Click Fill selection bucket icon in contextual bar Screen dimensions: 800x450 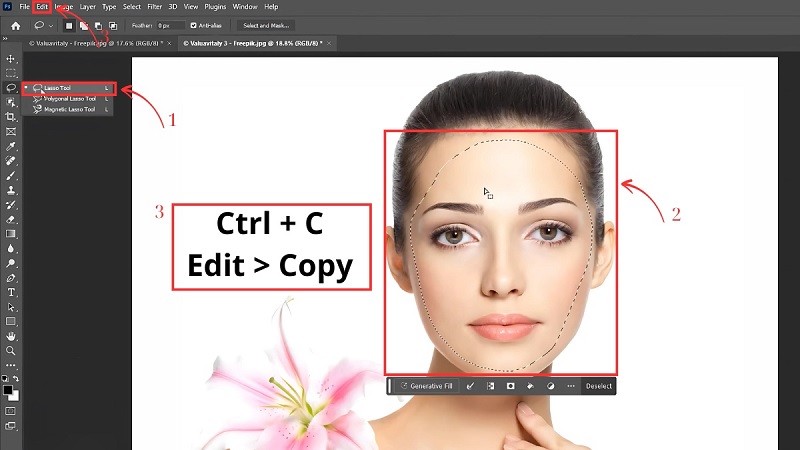531,386
